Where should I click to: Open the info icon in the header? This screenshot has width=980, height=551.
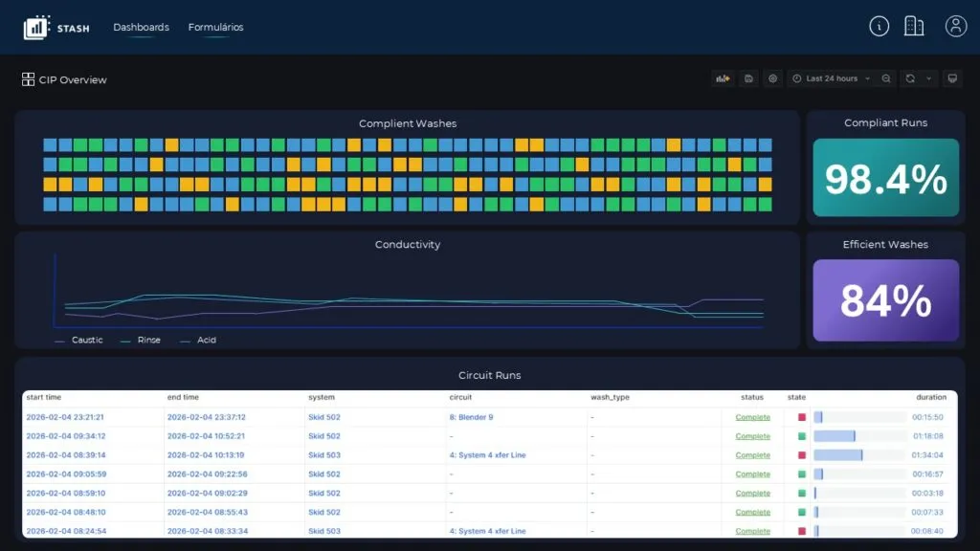coord(879,27)
